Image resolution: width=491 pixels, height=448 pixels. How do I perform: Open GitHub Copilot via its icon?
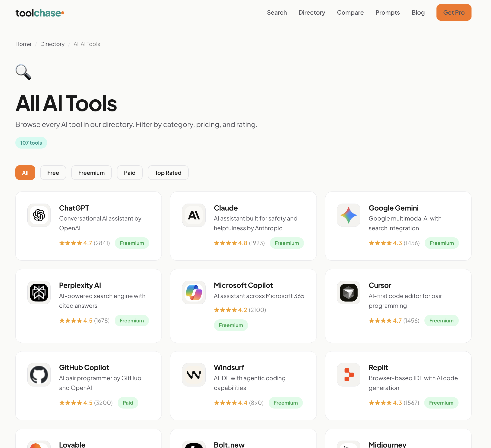coord(39,375)
